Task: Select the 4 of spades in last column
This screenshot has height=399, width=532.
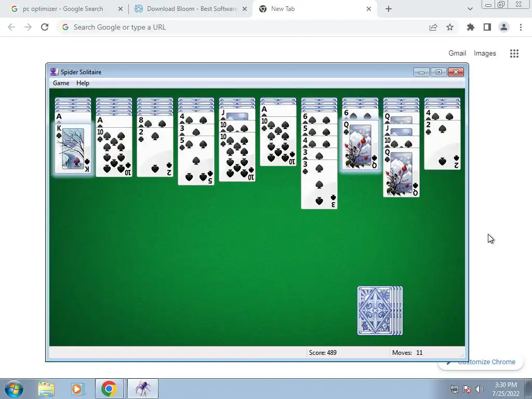Action: click(443, 114)
